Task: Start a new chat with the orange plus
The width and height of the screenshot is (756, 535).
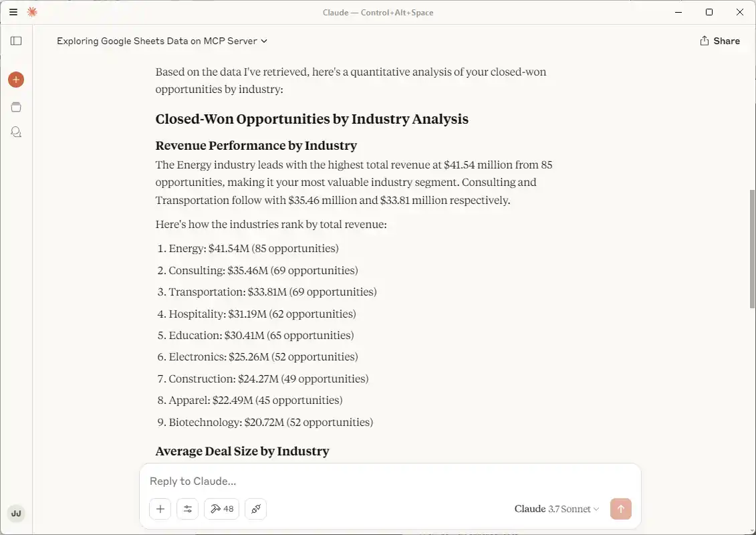Action: point(16,80)
